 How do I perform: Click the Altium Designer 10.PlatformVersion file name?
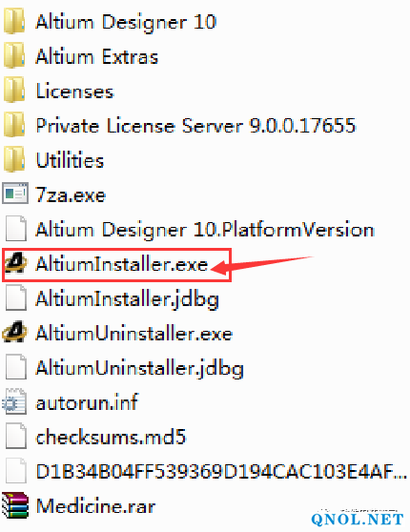click(x=205, y=230)
